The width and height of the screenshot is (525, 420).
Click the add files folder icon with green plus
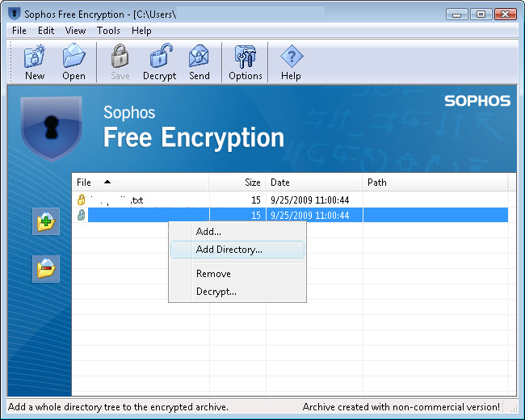pos(46,221)
